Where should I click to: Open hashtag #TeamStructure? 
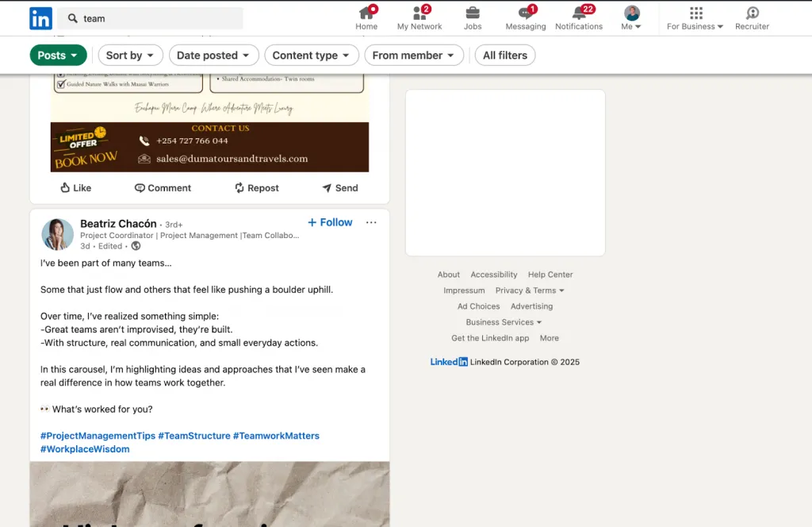pos(194,436)
